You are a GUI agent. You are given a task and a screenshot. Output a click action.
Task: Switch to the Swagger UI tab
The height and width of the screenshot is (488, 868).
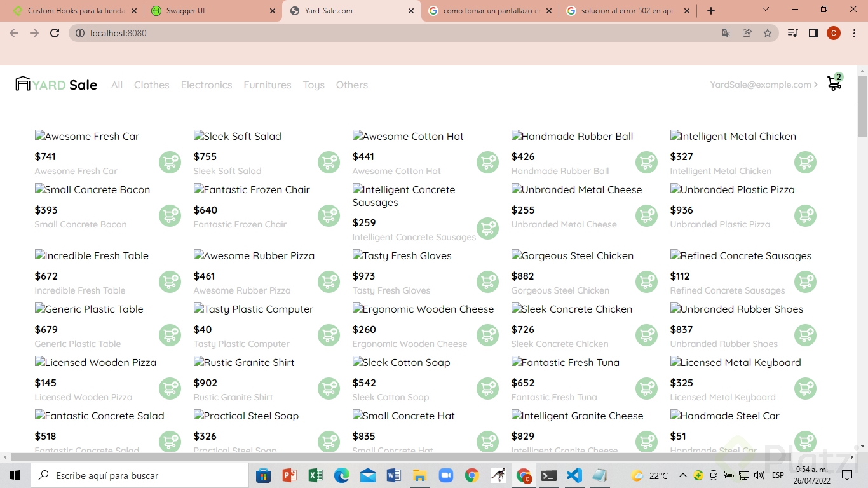213,11
